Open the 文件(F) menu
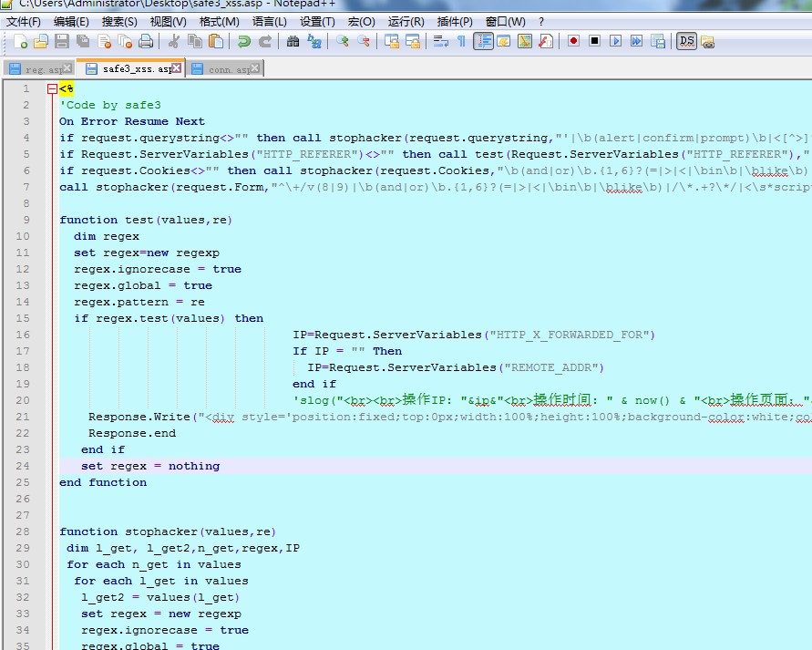This screenshot has height=650, width=812. point(24,21)
